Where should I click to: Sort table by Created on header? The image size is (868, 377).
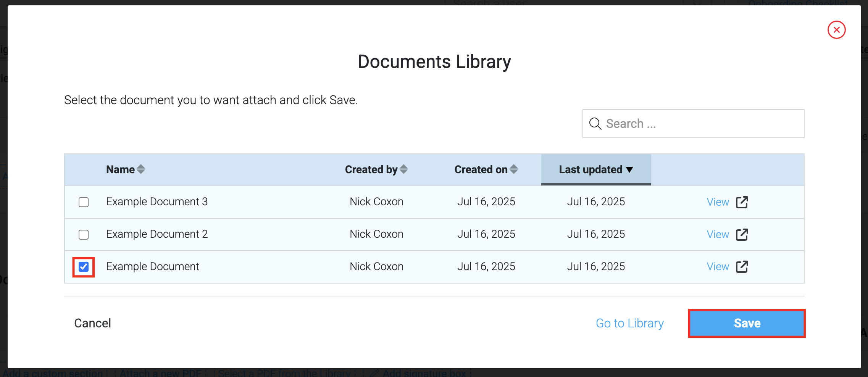pos(481,169)
